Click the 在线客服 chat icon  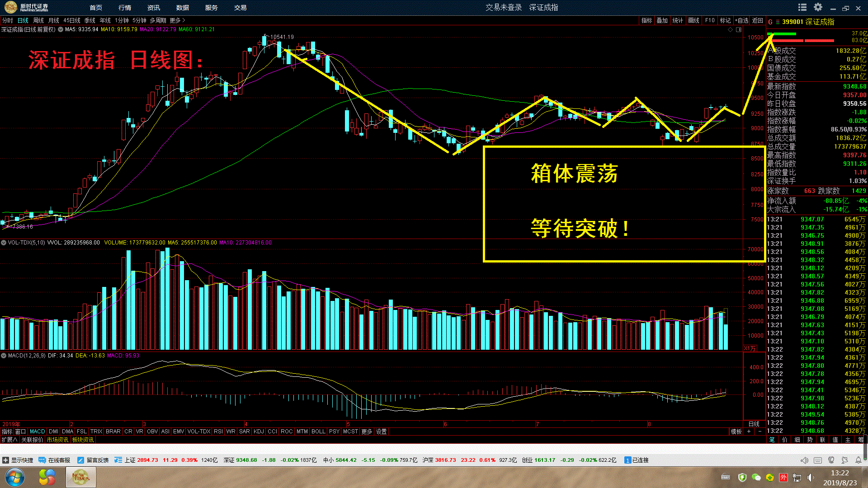pos(42,460)
